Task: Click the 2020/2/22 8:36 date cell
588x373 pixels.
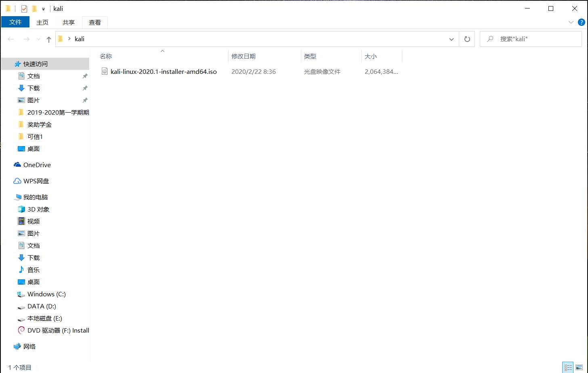Action: tap(254, 71)
